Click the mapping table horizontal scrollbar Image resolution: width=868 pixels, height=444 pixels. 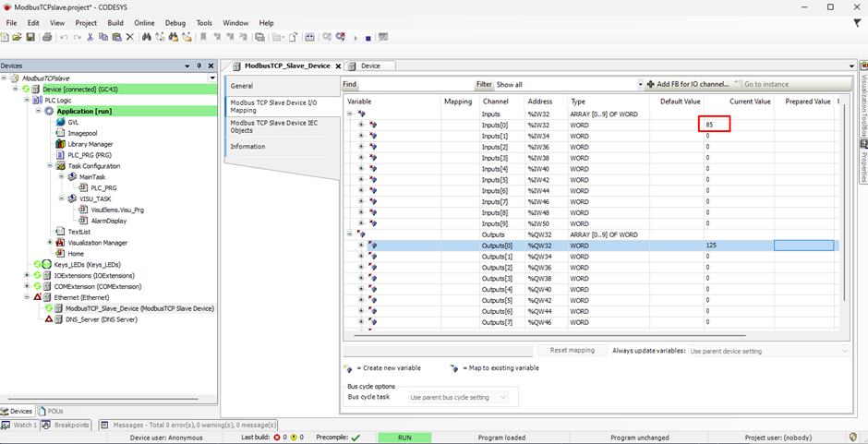pos(549,335)
